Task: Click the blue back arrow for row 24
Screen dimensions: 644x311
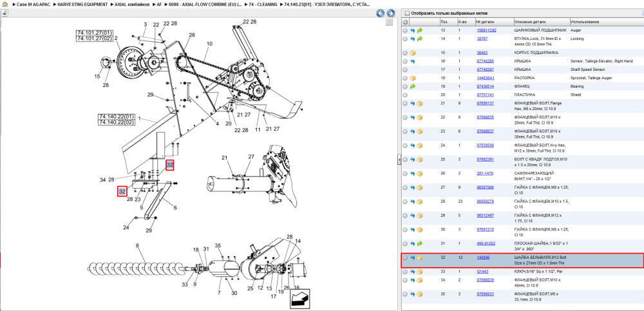Action: (413, 146)
